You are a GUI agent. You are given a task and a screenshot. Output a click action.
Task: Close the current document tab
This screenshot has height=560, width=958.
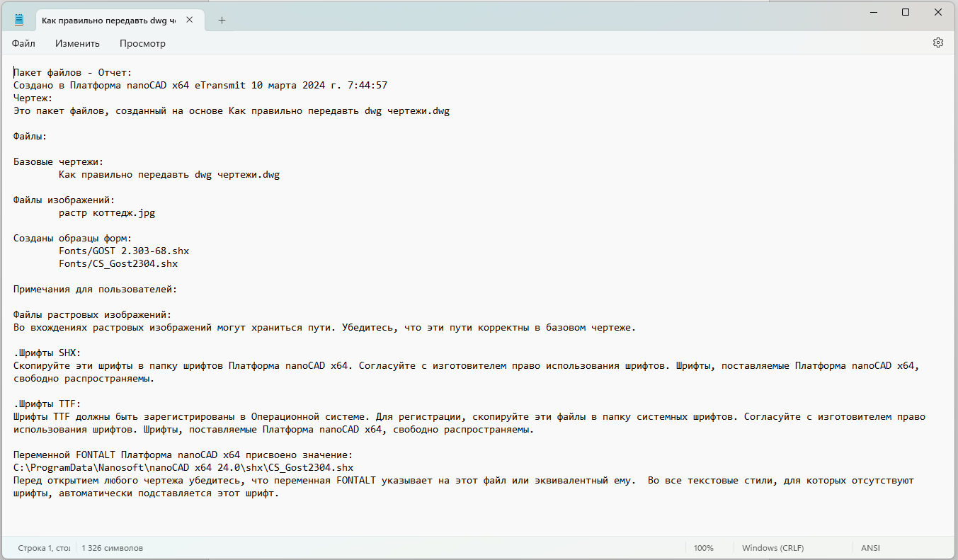(189, 20)
